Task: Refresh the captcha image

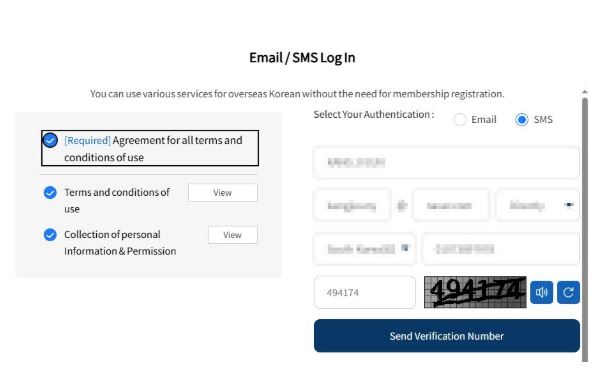Action: [x=568, y=292]
